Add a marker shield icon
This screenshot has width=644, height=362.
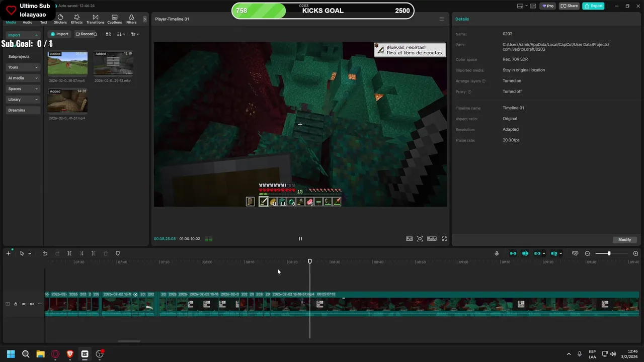(x=118, y=253)
